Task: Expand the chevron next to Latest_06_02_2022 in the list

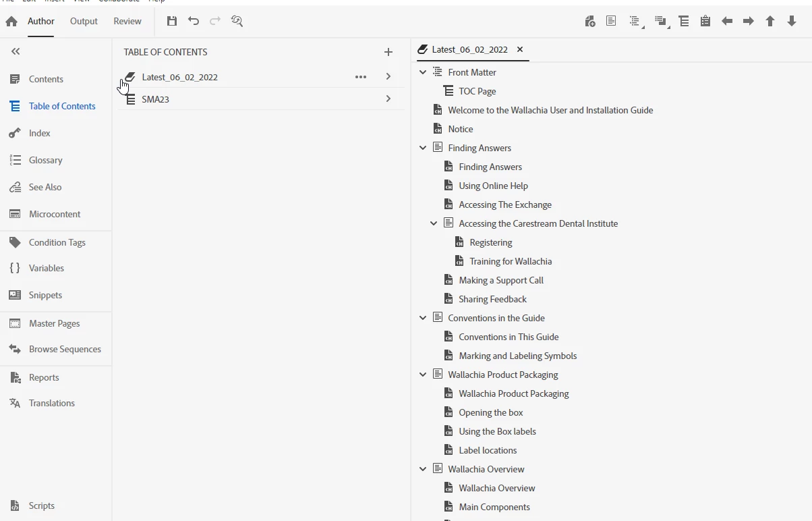Action: coord(388,77)
